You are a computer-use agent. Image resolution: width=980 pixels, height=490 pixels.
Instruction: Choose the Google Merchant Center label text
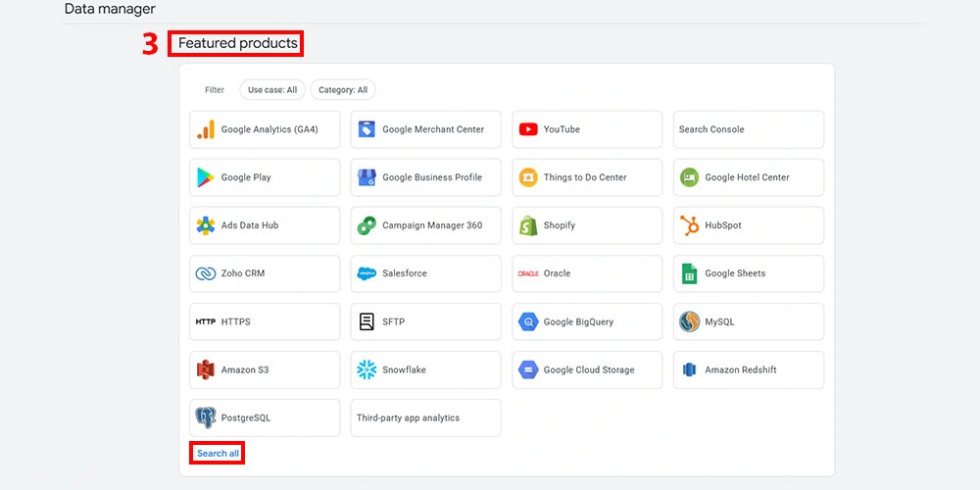[433, 129]
